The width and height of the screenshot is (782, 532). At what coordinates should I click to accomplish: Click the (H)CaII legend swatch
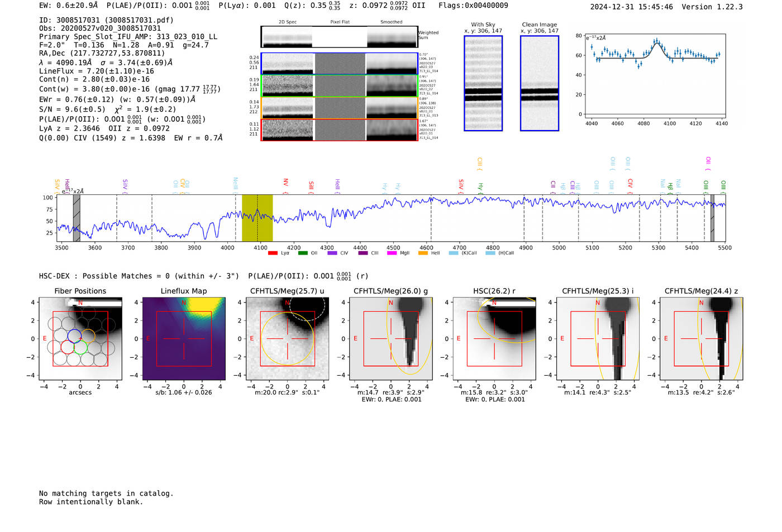coord(490,253)
